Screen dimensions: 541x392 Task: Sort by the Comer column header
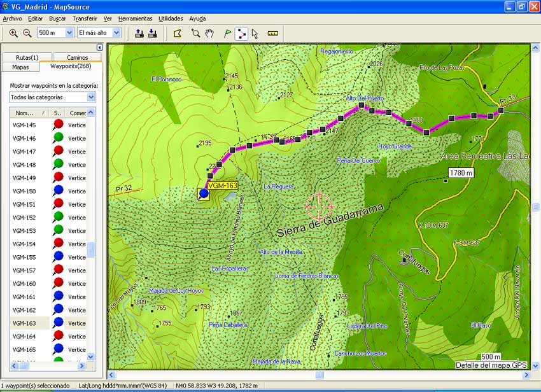tap(76, 113)
